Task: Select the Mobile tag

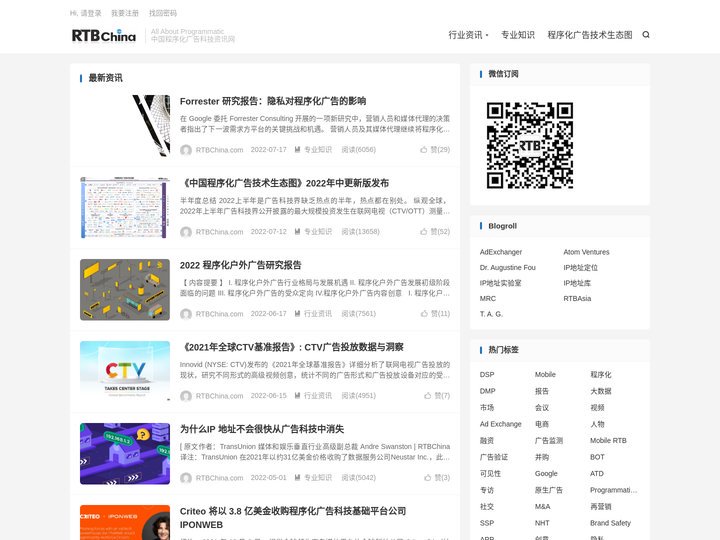Action: pyautogui.click(x=545, y=375)
